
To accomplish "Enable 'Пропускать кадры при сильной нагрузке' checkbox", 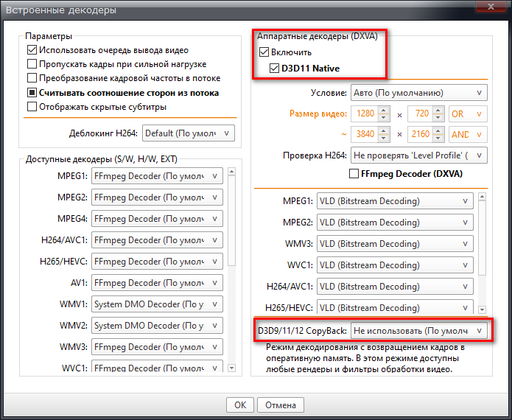I will (x=32, y=63).
